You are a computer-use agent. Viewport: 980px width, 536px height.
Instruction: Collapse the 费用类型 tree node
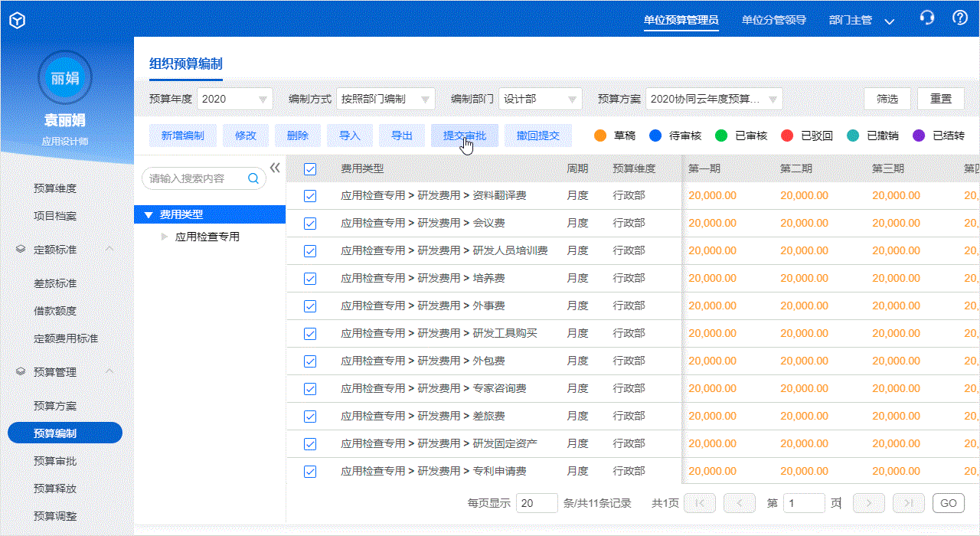[149, 215]
